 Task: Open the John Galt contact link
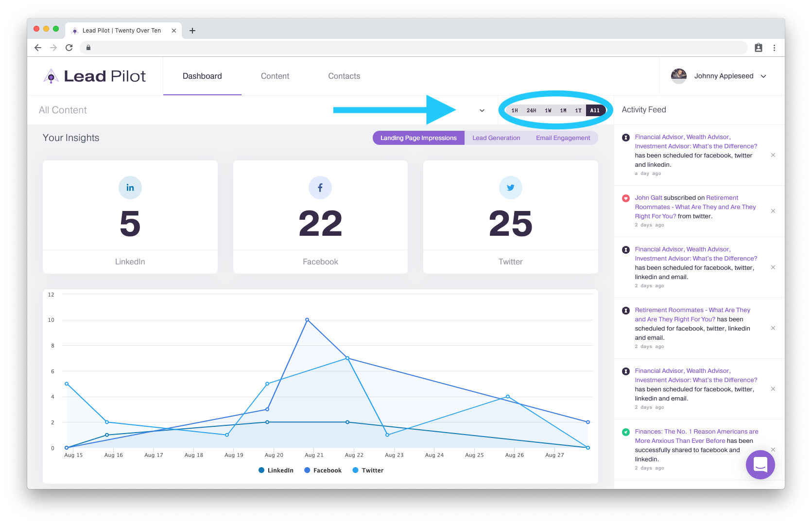point(648,198)
